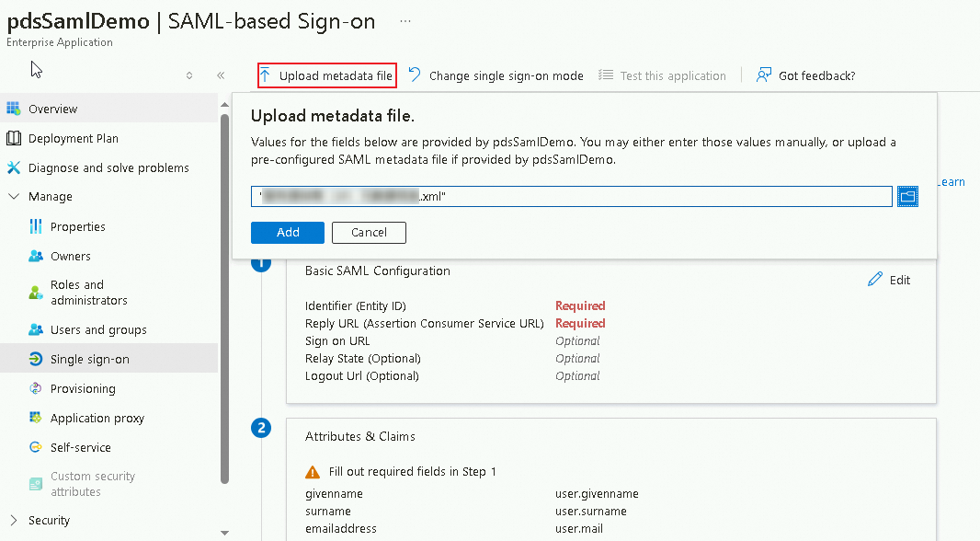Click the Edit pencil icon for Basic SAML
This screenshot has height=541, width=980.
coord(875,280)
